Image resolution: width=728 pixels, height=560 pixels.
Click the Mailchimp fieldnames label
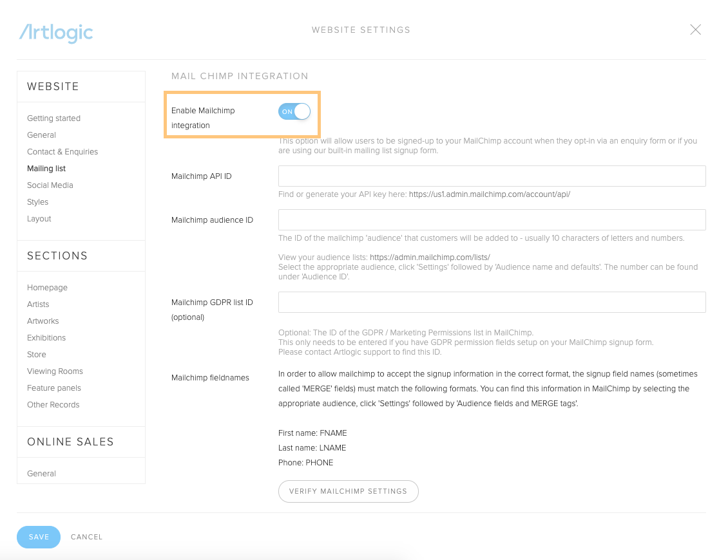(210, 378)
